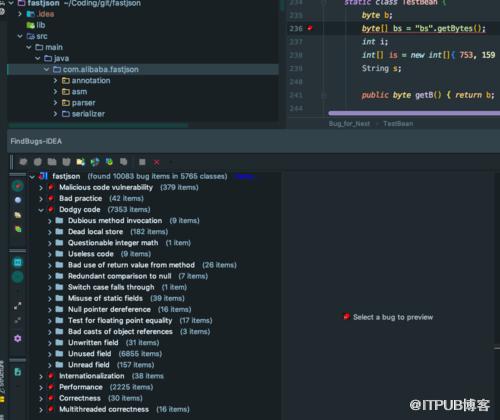
Task: Expand Bad practice category
Action: (41, 199)
